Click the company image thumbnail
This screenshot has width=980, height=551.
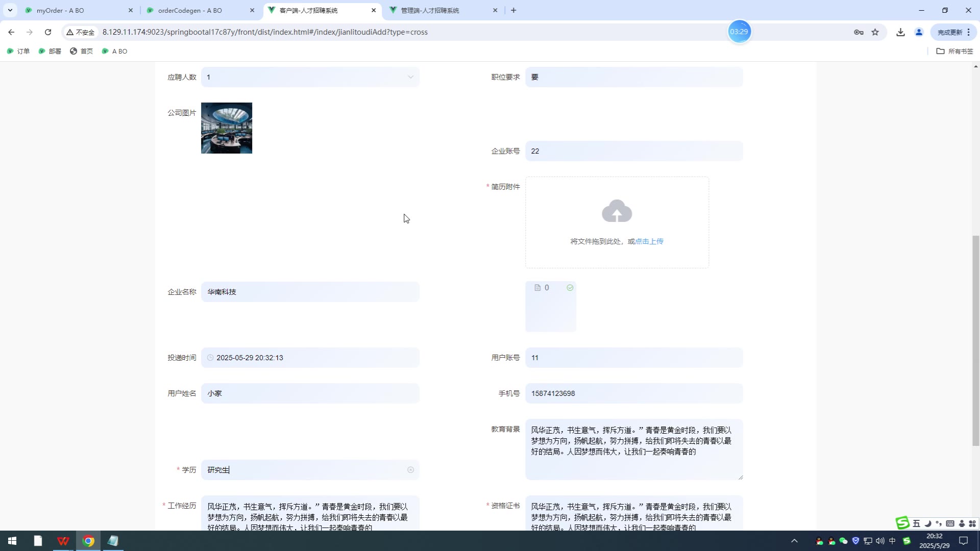tap(227, 128)
